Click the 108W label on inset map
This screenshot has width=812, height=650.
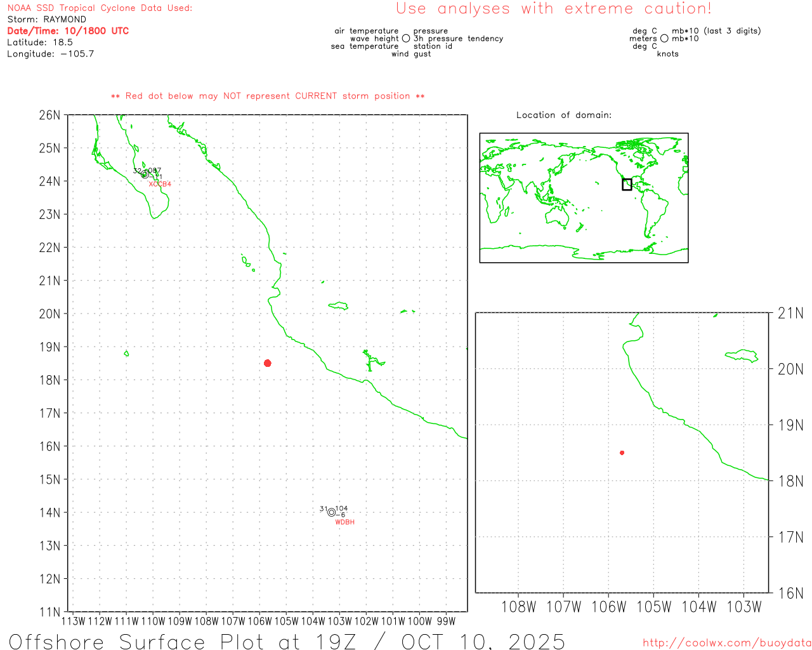point(518,607)
